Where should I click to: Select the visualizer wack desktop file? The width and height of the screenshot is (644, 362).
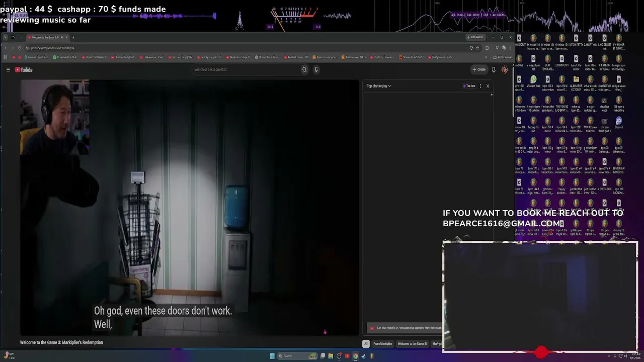[604, 104]
